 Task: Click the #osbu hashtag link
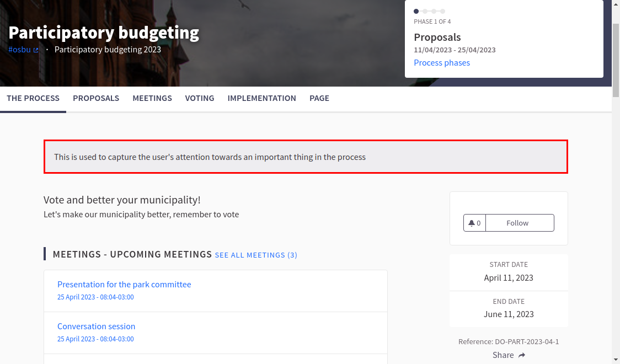tap(19, 50)
